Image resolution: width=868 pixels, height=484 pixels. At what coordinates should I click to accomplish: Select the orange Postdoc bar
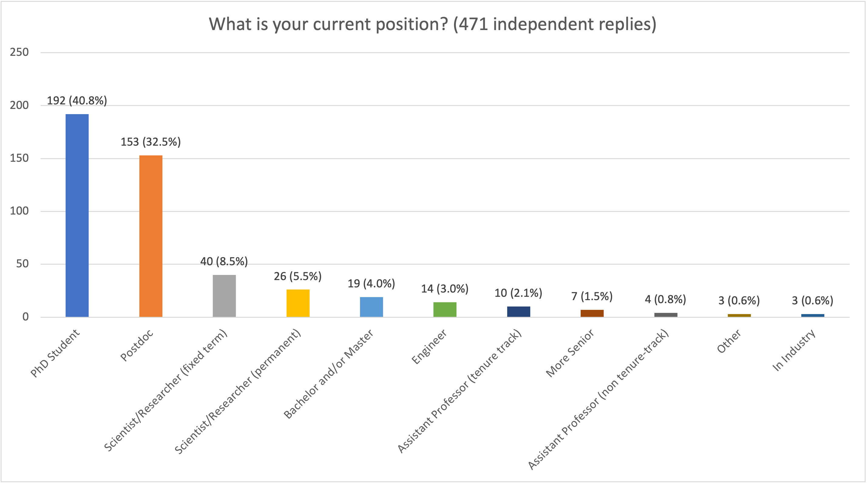pyautogui.click(x=151, y=236)
